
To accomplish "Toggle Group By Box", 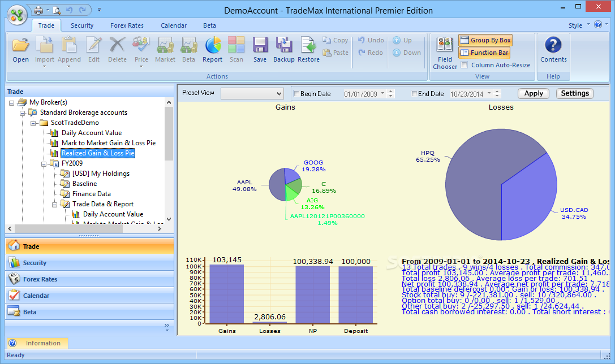I will pos(485,40).
